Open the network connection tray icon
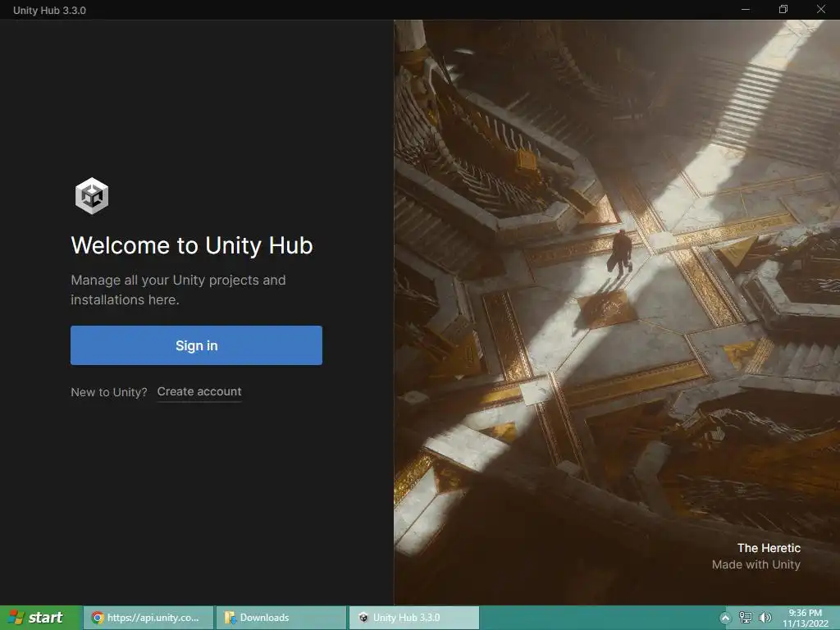Viewport: 840px width, 630px height. click(x=745, y=618)
